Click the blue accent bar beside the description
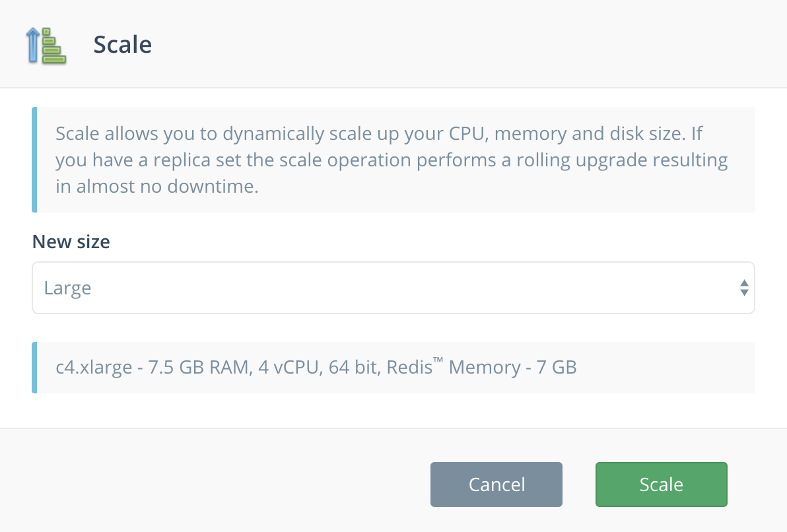The image size is (787, 532). [34, 160]
